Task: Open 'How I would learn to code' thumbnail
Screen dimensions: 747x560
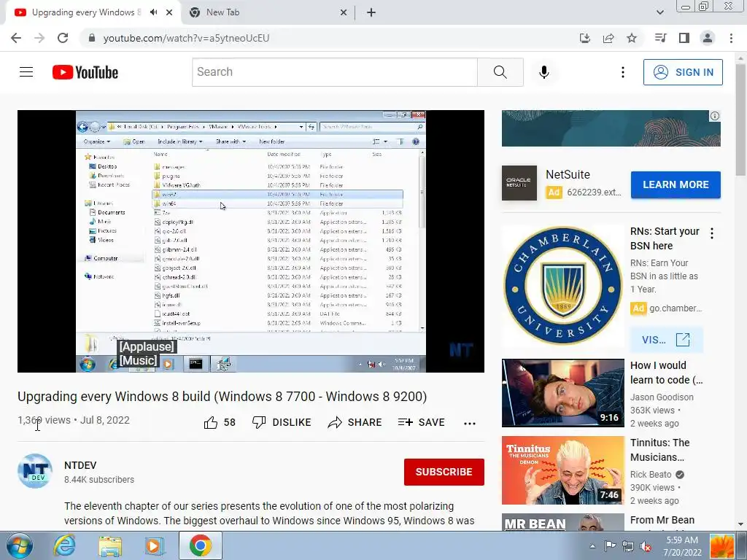Action: click(x=562, y=393)
